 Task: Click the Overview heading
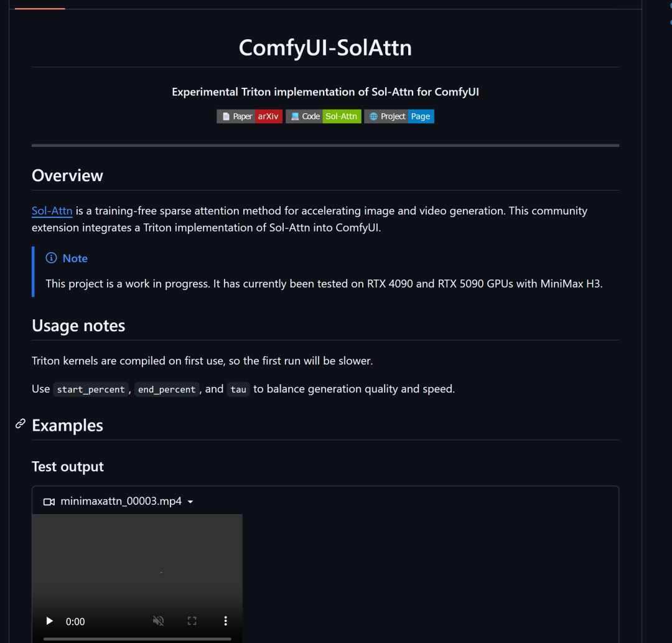tap(67, 176)
